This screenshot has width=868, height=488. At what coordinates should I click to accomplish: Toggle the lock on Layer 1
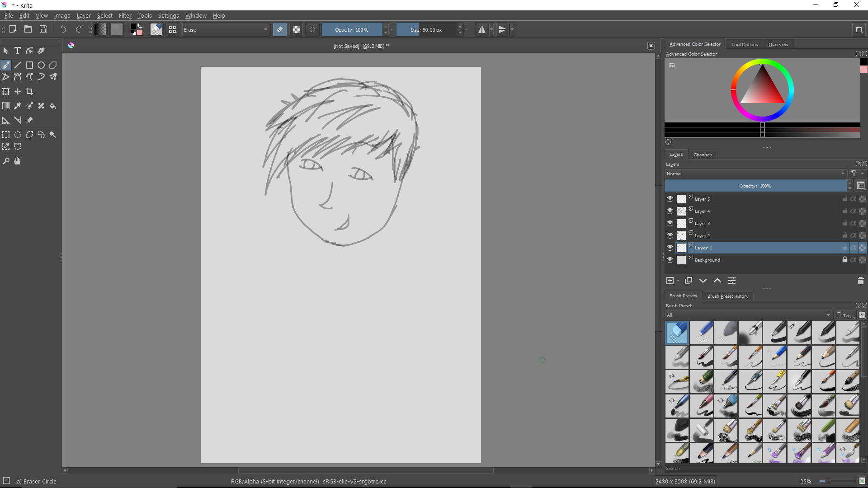(844, 248)
